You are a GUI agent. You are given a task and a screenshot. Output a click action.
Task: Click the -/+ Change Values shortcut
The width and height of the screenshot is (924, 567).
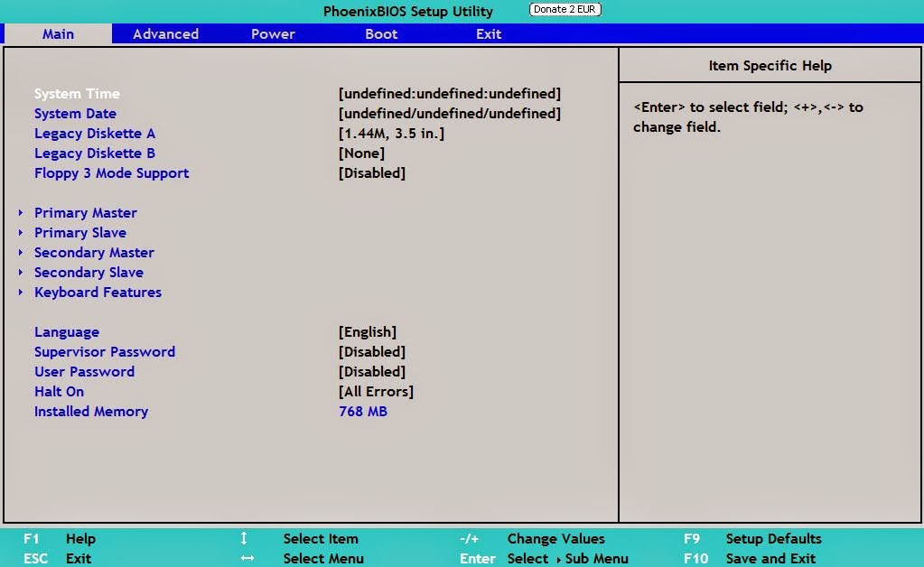click(532, 539)
